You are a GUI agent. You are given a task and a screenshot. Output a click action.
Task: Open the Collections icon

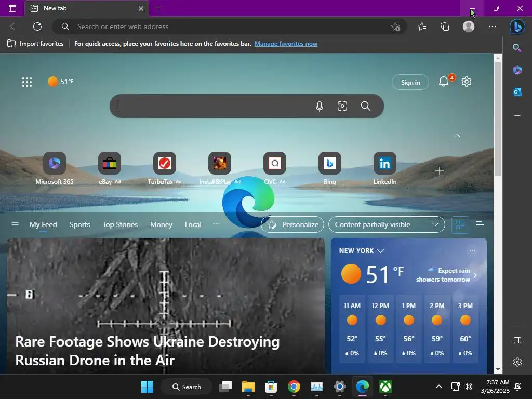445,26
